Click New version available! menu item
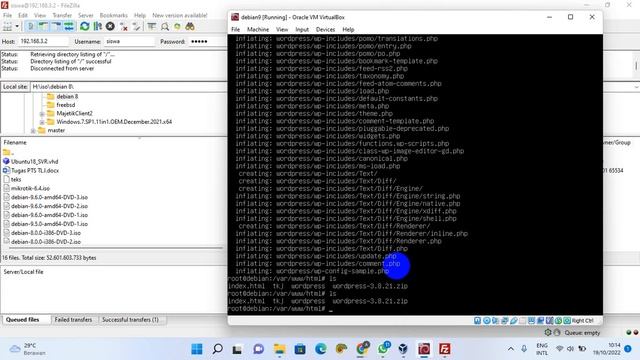This screenshot has height=360, width=640. (180, 16)
